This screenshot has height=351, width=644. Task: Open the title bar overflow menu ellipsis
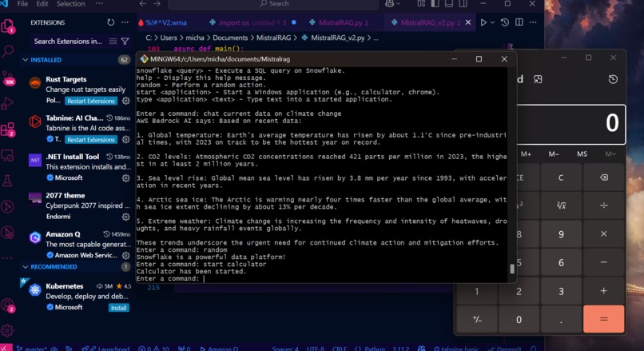(99, 4)
